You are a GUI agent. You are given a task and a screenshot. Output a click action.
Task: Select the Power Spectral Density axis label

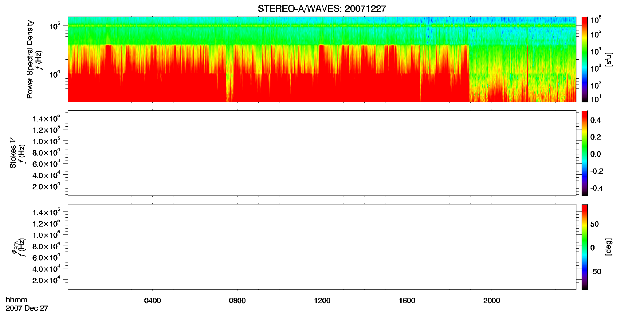coord(30,59)
